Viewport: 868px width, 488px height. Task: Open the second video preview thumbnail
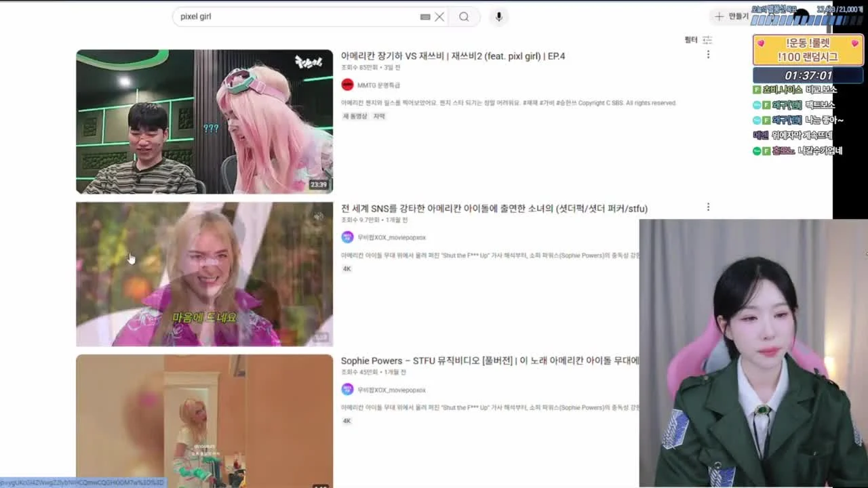[204, 274]
